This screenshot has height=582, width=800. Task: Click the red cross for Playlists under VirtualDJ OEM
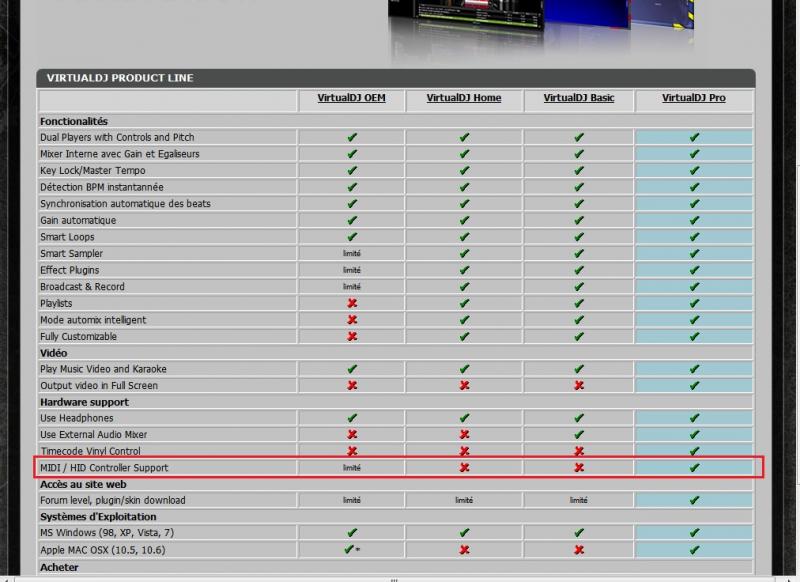pyautogui.click(x=352, y=303)
